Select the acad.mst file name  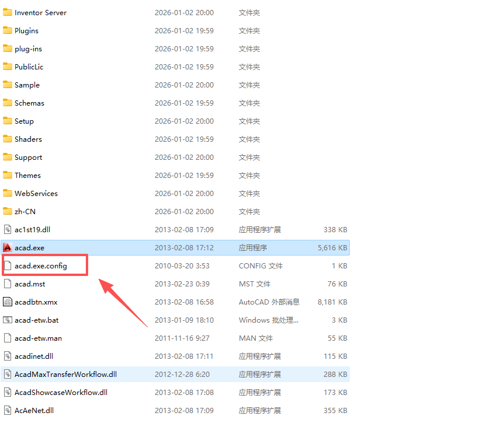pos(30,284)
